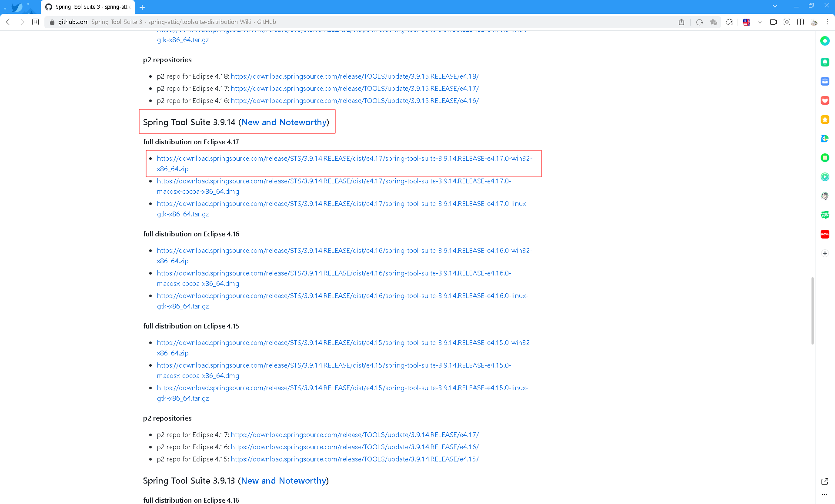835x504 pixels.
Task: Toggle the US/UK flag translation extension
Action: point(747,22)
